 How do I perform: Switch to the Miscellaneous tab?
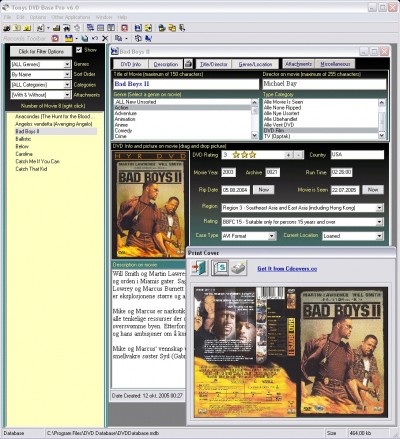coord(335,64)
